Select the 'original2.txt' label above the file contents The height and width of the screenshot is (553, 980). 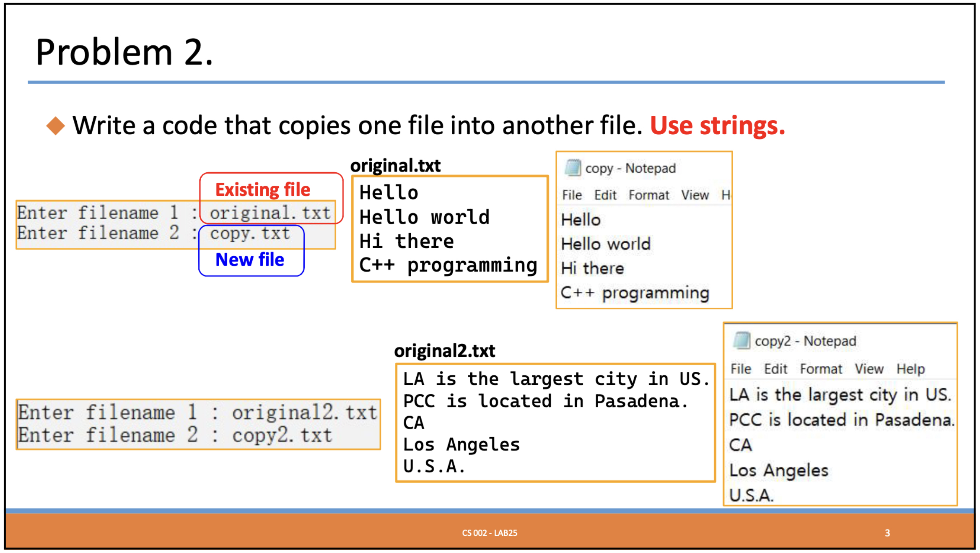[444, 350]
